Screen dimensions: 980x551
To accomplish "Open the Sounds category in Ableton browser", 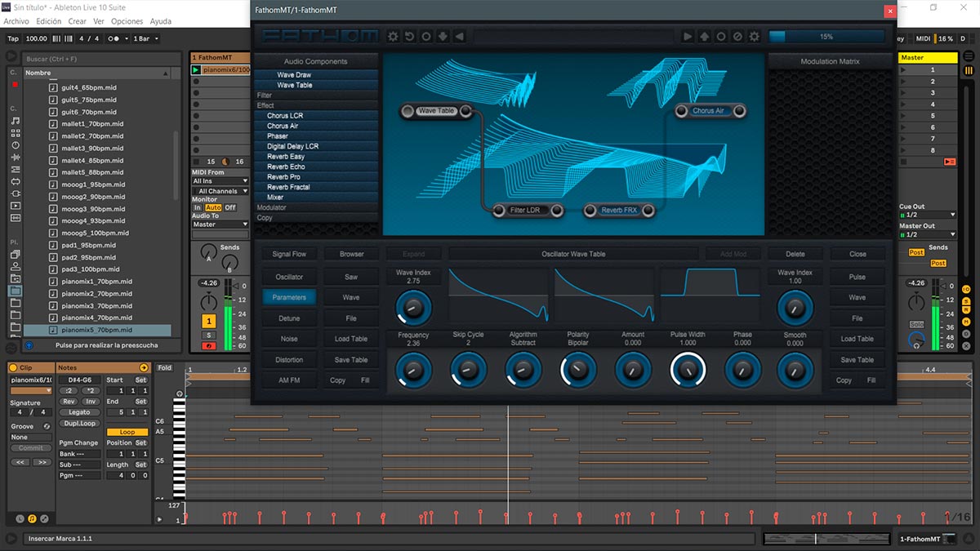I will tap(16, 121).
